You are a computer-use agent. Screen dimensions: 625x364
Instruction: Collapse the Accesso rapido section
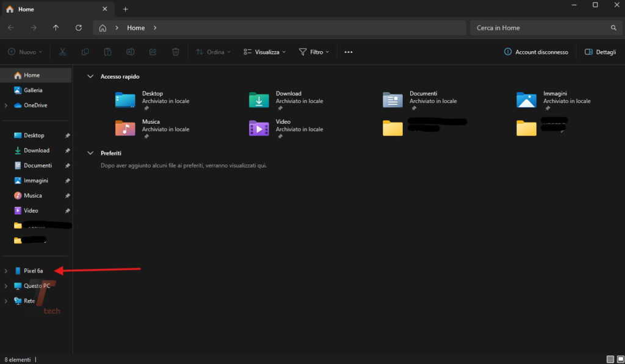90,76
